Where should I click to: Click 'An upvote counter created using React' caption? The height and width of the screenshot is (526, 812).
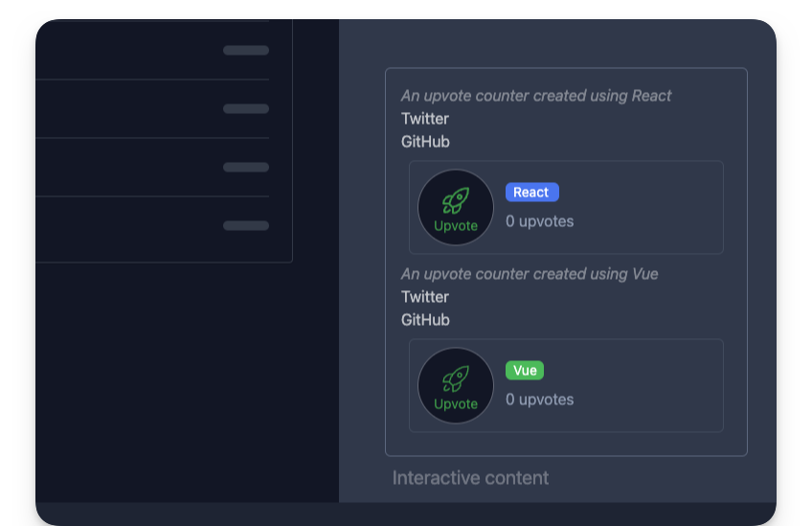536,96
